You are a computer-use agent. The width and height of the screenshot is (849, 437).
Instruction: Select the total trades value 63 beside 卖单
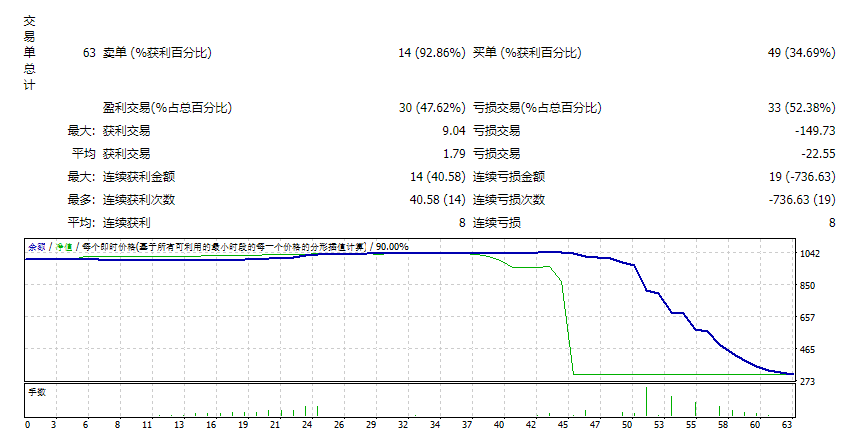[89, 53]
